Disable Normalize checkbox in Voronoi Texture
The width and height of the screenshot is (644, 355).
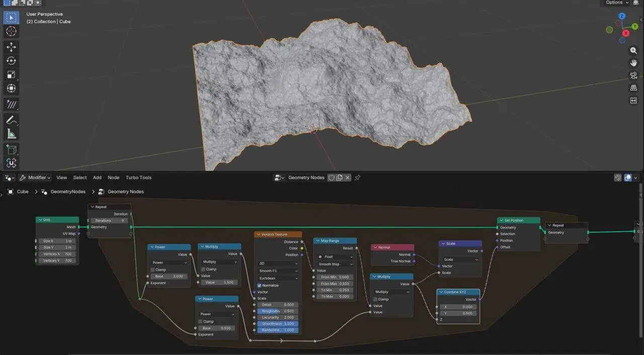260,286
